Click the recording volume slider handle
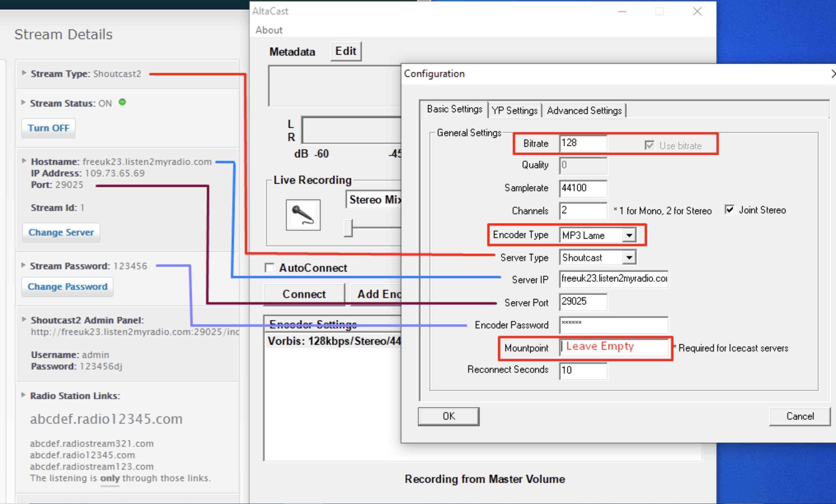This screenshot has height=504, width=836. click(x=348, y=228)
